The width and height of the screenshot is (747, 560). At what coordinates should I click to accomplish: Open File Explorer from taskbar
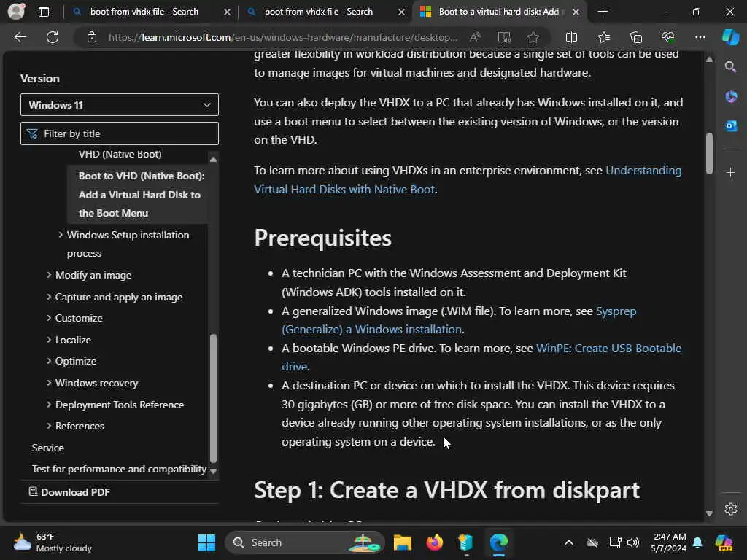(x=403, y=542)
